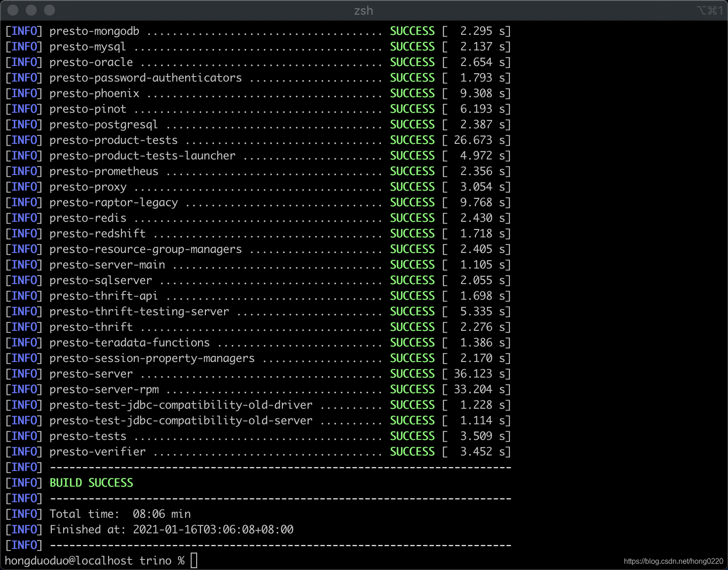The height and width of the screenshot is (570, 728).
Task: Click the presto-redshift module name
Action: click(98, 234)
